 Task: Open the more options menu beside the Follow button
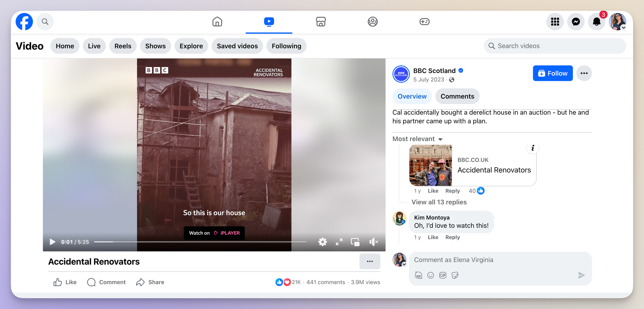pos(584,73)
